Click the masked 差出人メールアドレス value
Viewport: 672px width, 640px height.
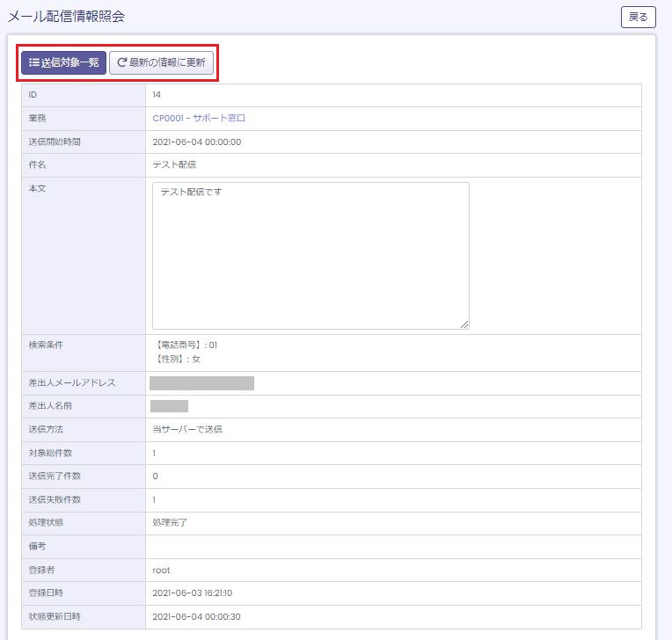click(201, 383)
